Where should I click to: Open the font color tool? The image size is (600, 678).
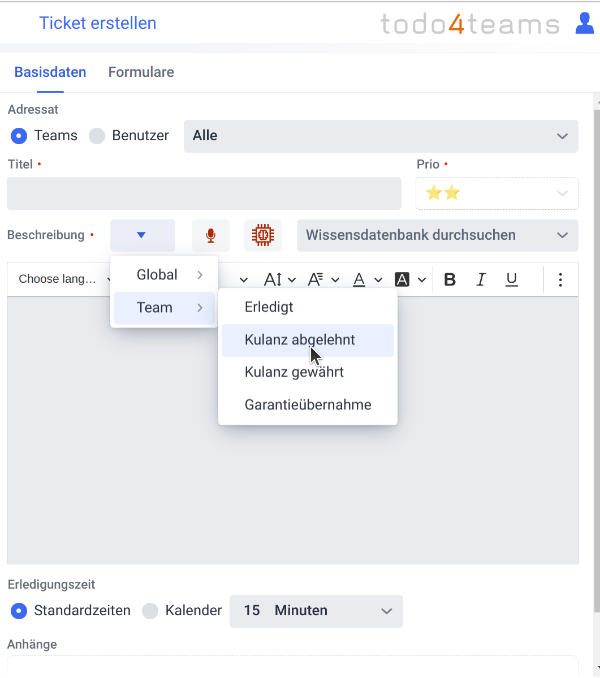(359, 280)
